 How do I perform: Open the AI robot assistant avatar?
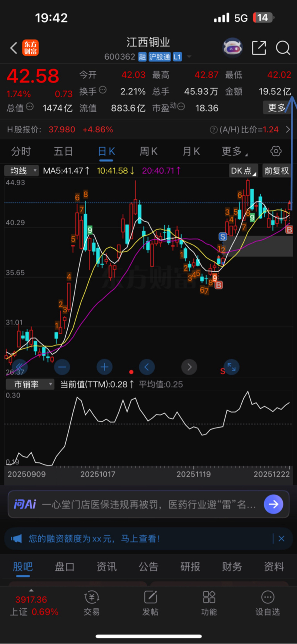(232, 48)
